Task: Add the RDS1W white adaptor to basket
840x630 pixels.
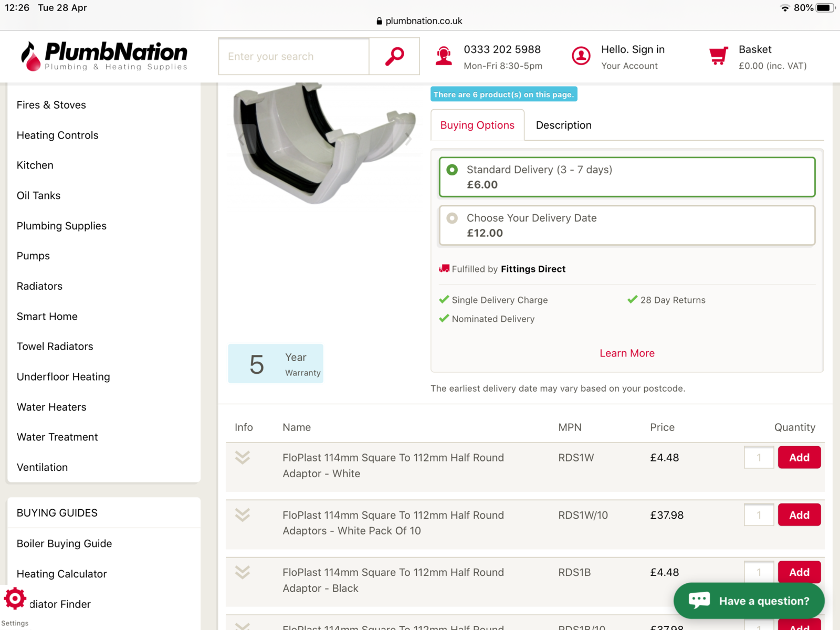Action: pyautogui.click(x=799, y=457)
